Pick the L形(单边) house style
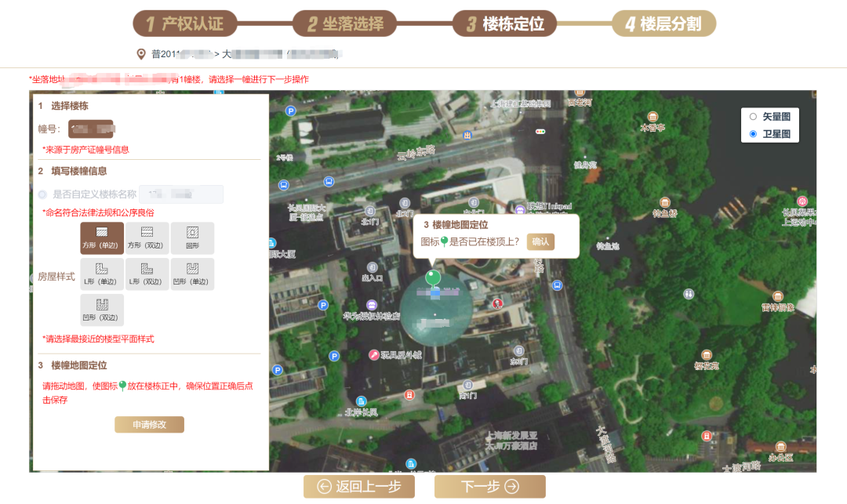 (x=102, y=274)
